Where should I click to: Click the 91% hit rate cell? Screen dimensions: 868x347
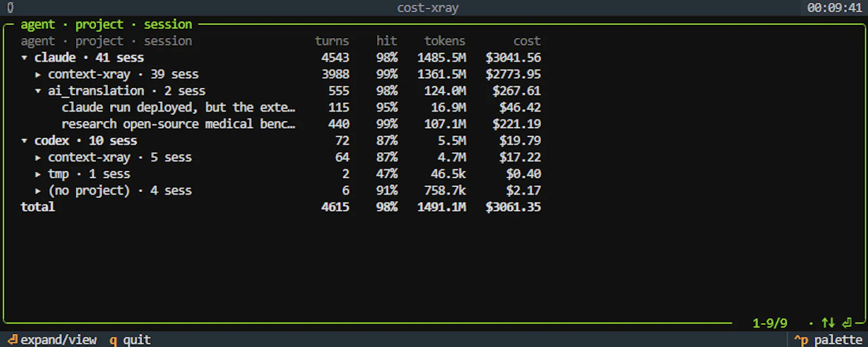pyautogui.click(x=387, y=191)
